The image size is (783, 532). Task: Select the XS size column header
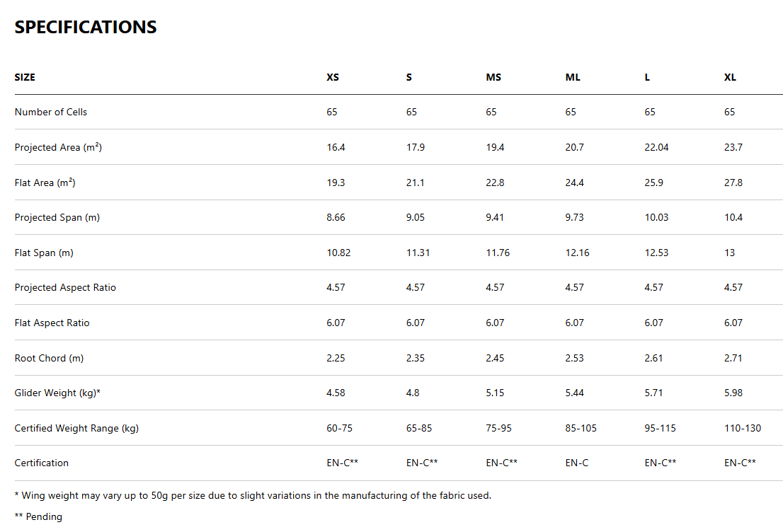333,77
